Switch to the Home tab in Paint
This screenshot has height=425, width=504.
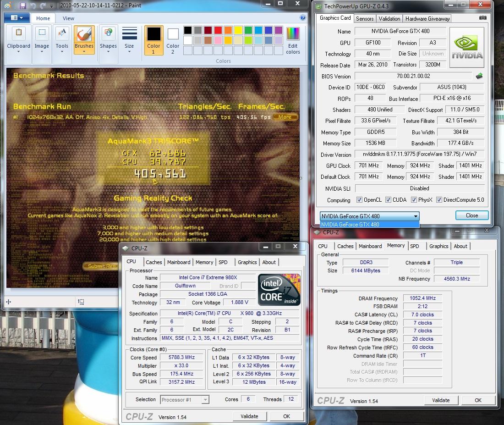coord(43,18)
